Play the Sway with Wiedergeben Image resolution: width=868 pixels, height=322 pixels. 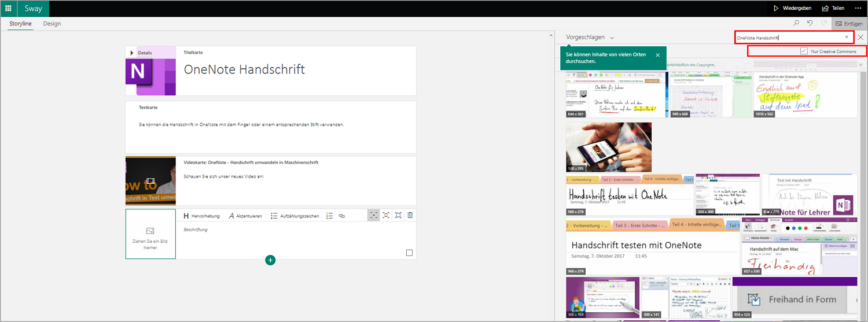pyautogui.click(x=792, y=8)
